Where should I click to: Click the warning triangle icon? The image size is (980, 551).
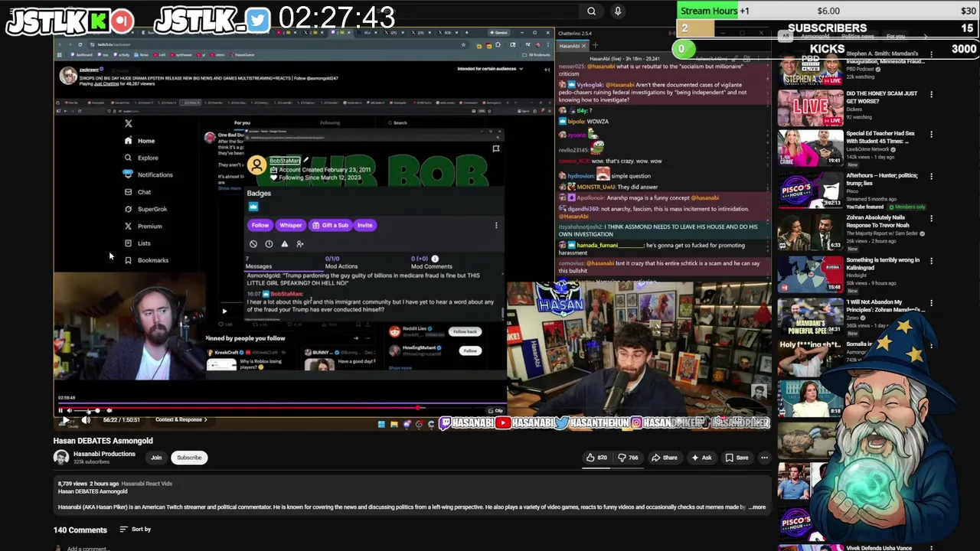[284, 244]
